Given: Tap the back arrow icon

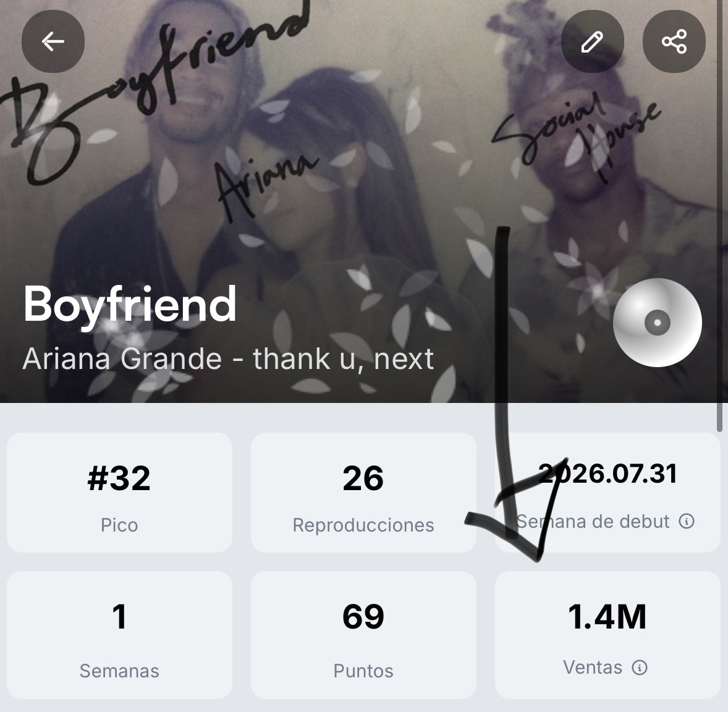Looking at the screenshot, I should pyautogui.click(x=53, y=41).
